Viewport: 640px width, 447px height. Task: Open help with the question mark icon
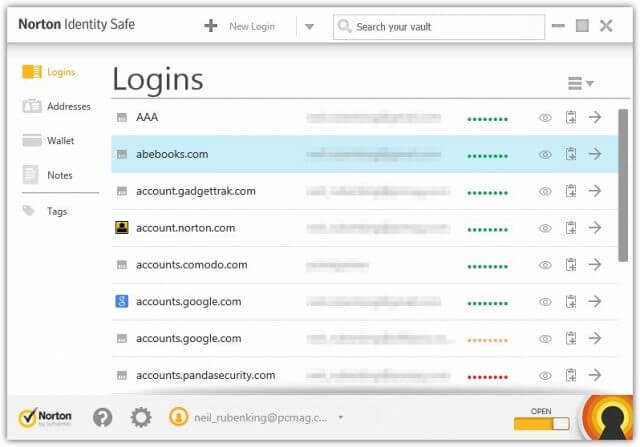pyautogui.click(x=102, y=418)
